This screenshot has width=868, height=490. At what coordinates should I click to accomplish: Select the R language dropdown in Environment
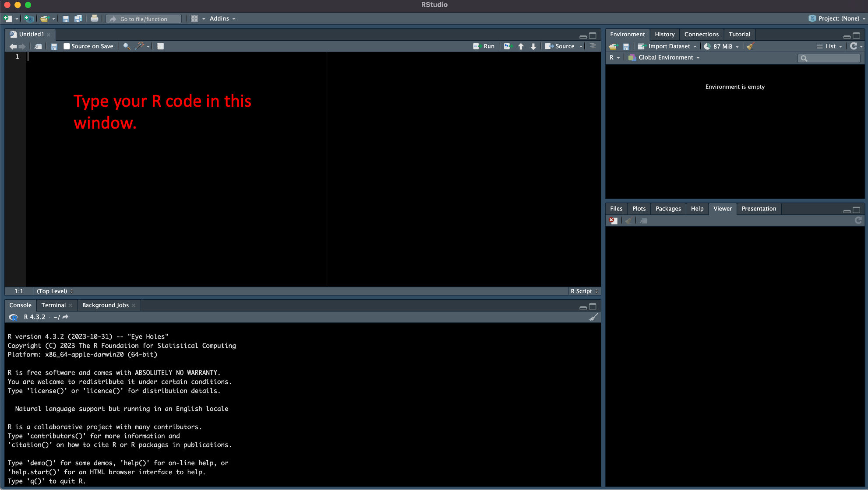coord(614,57)
